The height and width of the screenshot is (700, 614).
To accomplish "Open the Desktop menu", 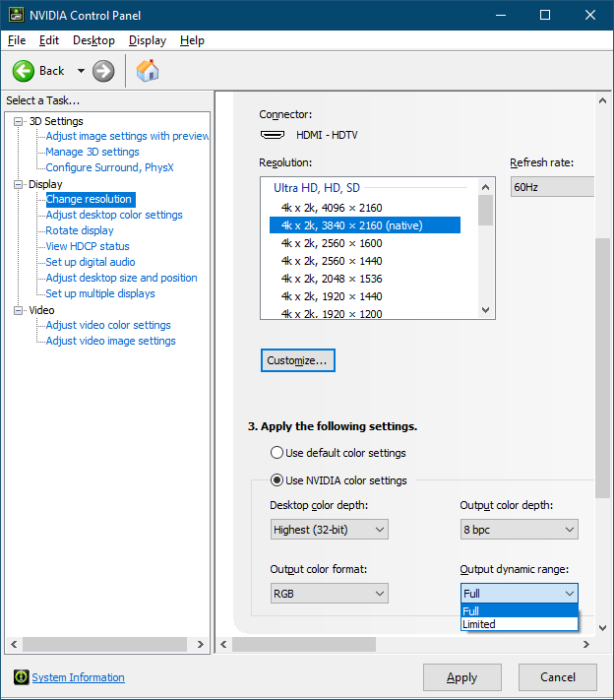I will click(93, 40).
